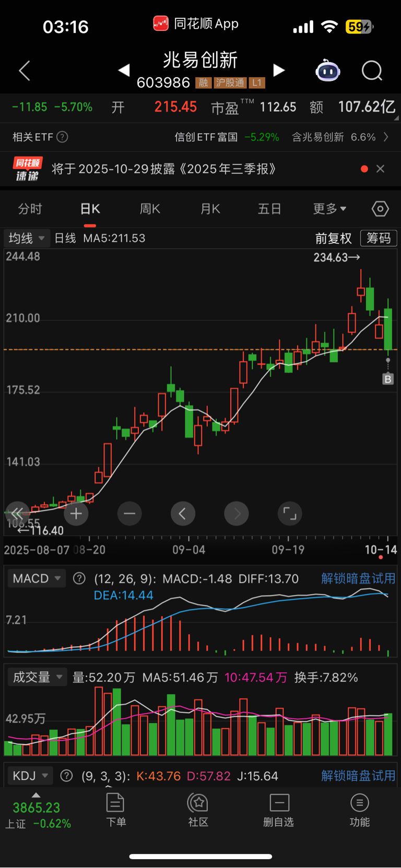Tap the B buy marker on chart
The height and width of the screenshot is (868, 401).
click(387, 379)
